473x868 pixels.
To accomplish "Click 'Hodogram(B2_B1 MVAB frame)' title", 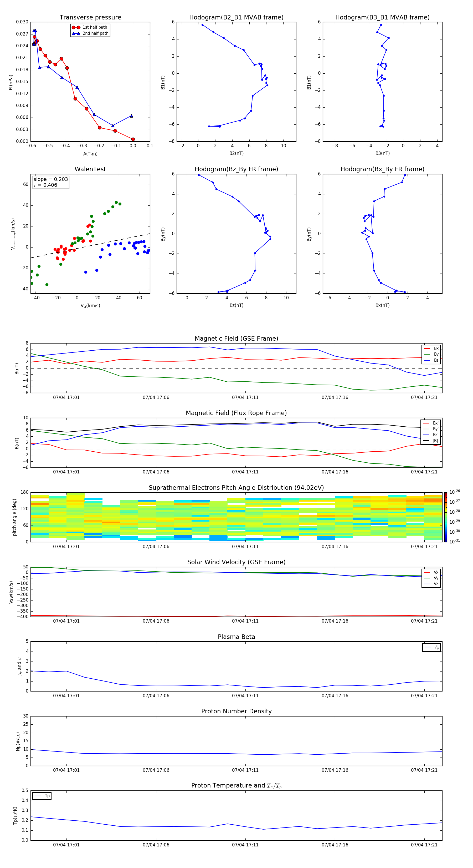I will coord(236,18).
